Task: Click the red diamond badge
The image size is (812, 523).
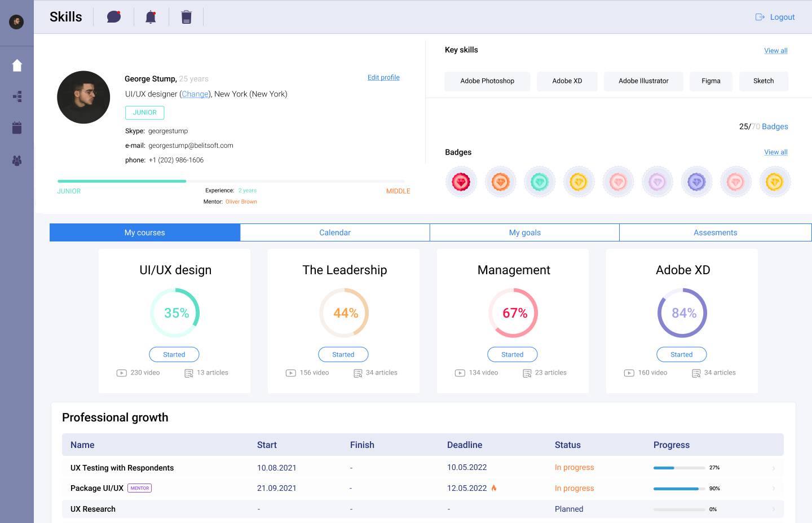Action: pos(461,182)
